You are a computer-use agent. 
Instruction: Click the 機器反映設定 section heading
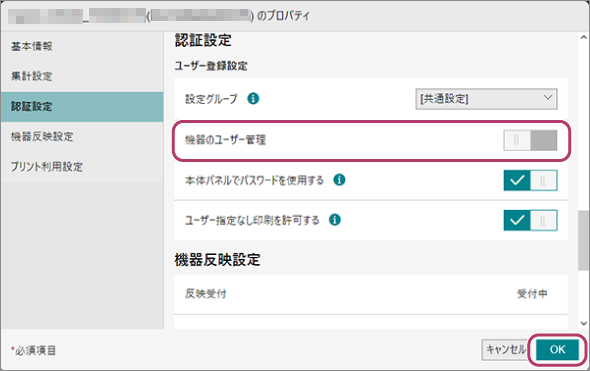click(x=217, y=260)
